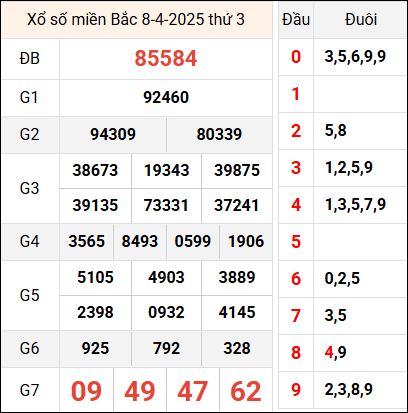408x413 pixels.
Task: Click the G1 prize number 92460
Action: coord(166,97)
